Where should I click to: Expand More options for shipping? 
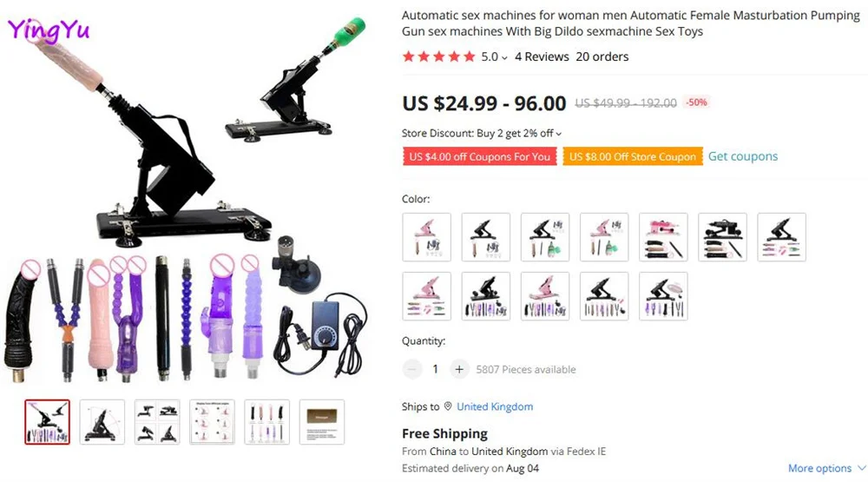[x=826, y=468]
